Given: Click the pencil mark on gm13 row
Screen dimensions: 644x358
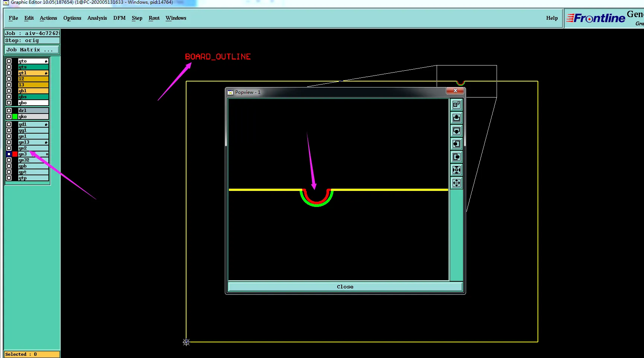Looking at the screenshot, I should click(46, 142).
